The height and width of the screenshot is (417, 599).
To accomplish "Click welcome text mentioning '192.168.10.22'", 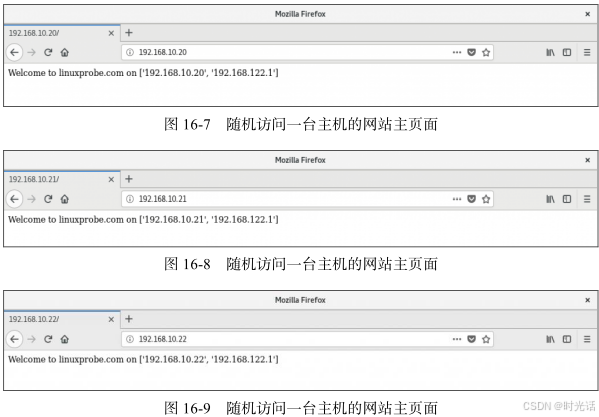I will 143,359.
